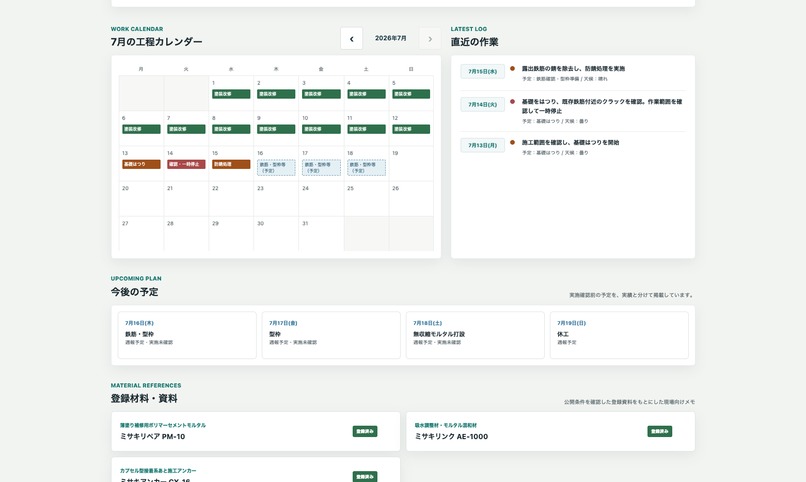Open the 7月17日(金) 型枠 plan card
Screen dimensions: 806x482
331,335
